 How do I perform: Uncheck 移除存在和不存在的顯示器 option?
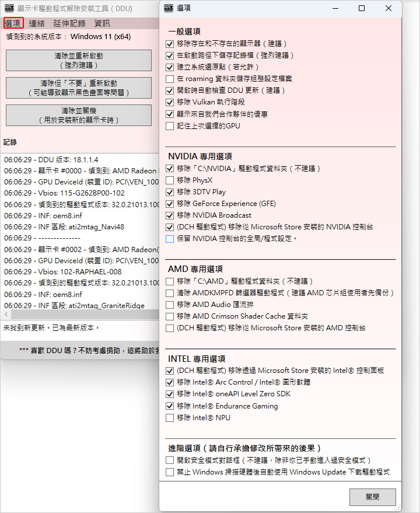tap(169, 44)
